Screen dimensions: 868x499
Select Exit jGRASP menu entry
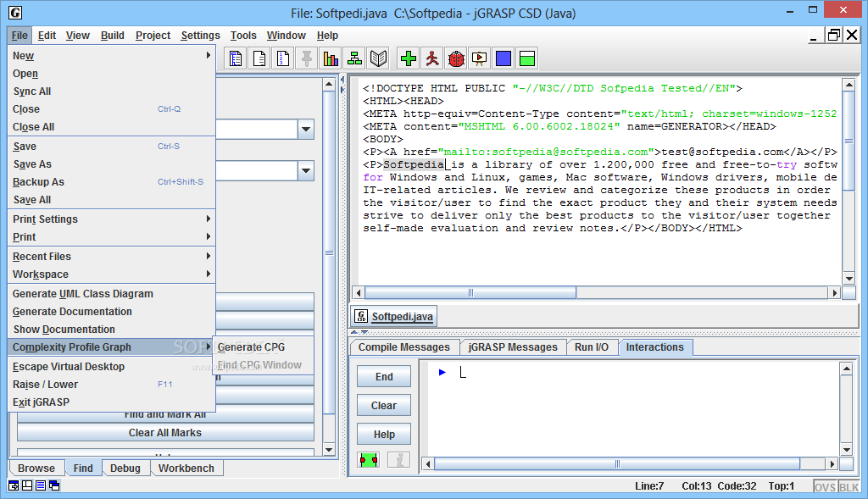click(x=111, y=402)
